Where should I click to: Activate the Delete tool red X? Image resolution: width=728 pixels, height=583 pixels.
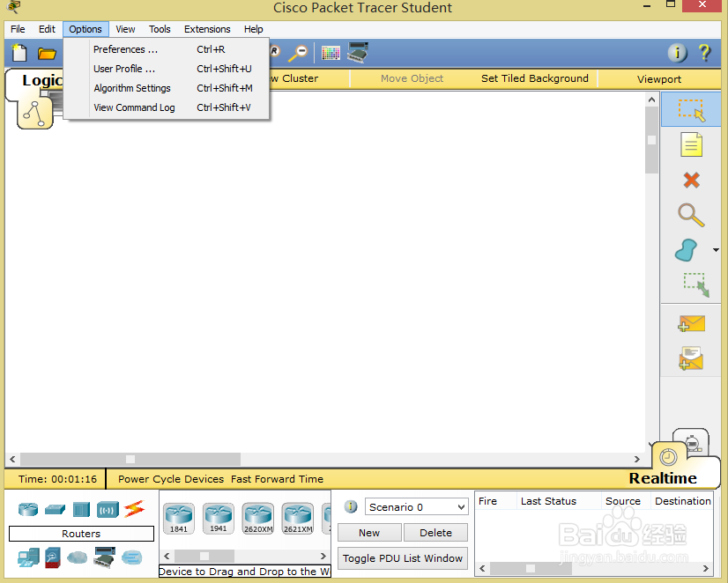click(x=691, y=180)
